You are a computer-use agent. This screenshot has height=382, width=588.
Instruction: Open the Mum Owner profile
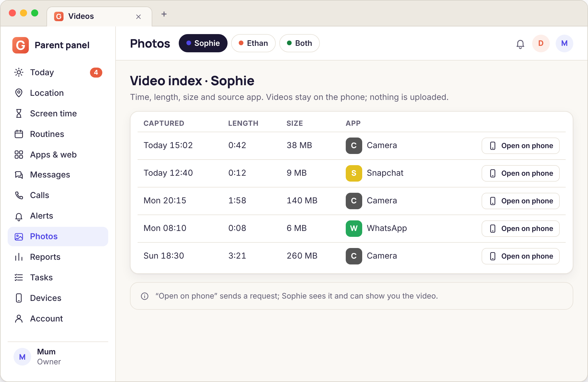pos(58,357)
